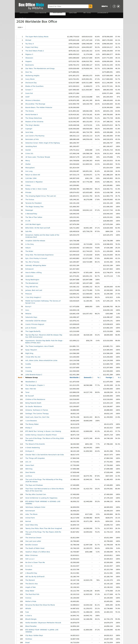The width and height of the screenshot is (138, 644).
Task: Click the $978,625,426 worldwide gross
Action: [x=74, y=40]
